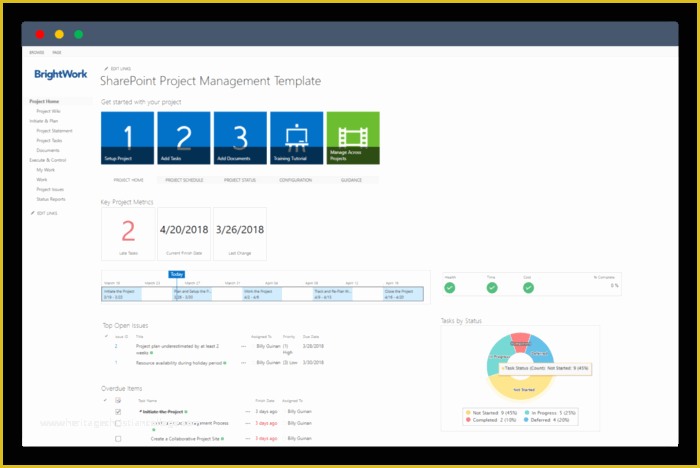Go to Project Home in sidebar

click(x=44, y=101)
